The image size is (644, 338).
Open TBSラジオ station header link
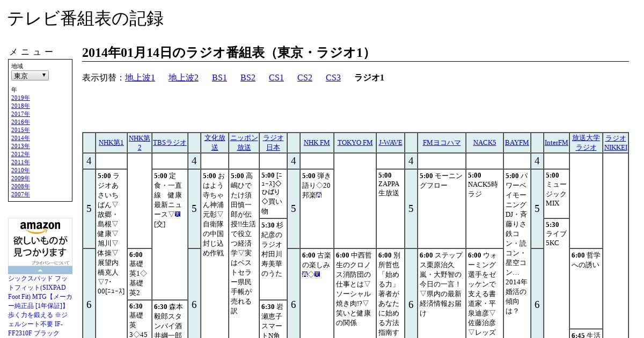[170, 143]
